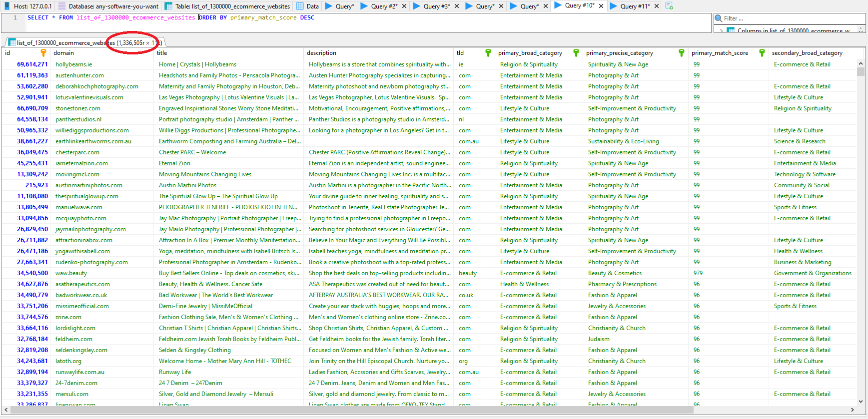
Task: Click the Query #3* run arrow icon
Action: pos(417,6)
